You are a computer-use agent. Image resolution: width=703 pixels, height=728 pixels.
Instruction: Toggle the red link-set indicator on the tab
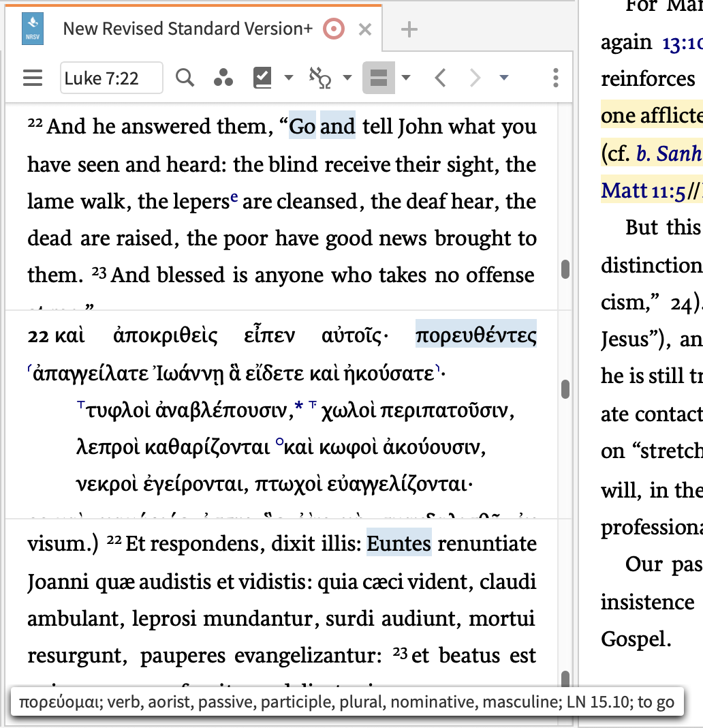[x=333, y=29]
